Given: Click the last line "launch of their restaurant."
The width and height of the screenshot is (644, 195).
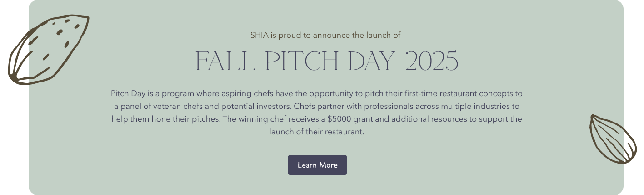Looking at the screenshot, I should pyautogui.click(x=317, y=132).
